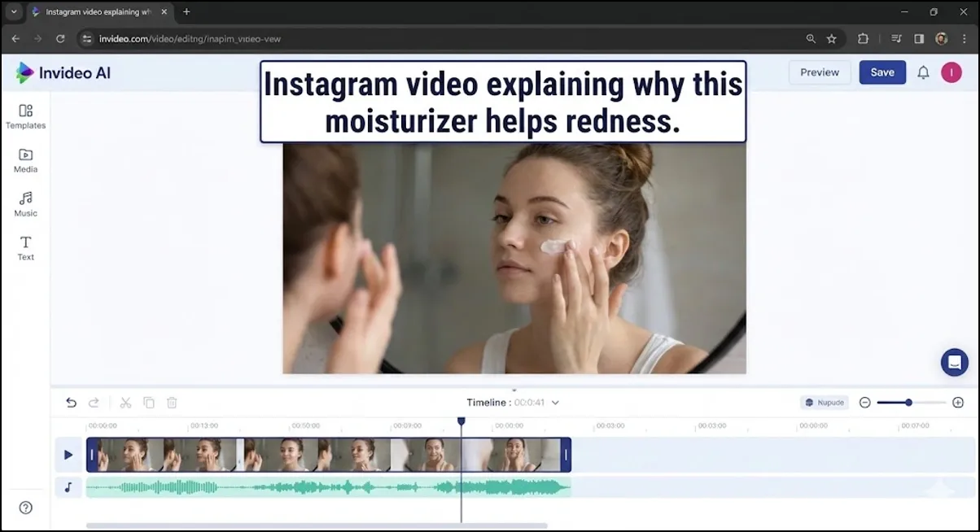The height and width of the screenshot is (532, 980).
Task: Undo the last edit
Action: [71, 402]
